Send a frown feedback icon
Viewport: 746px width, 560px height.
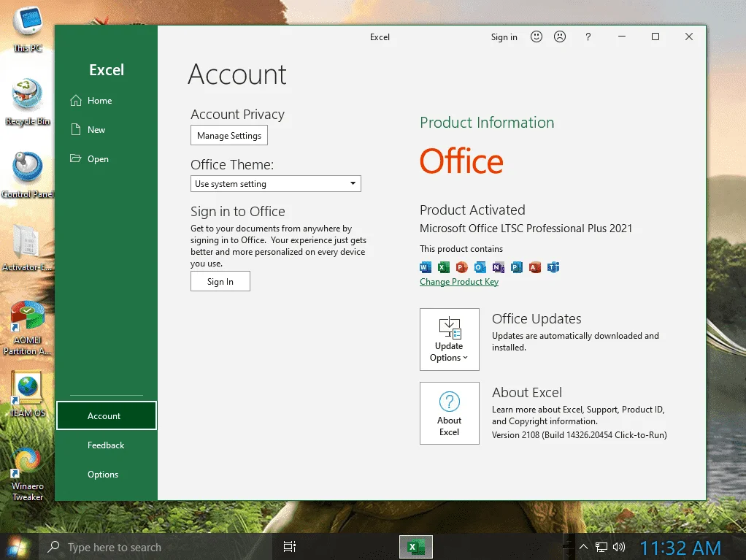pyautogui.click(x=560, y=37)
